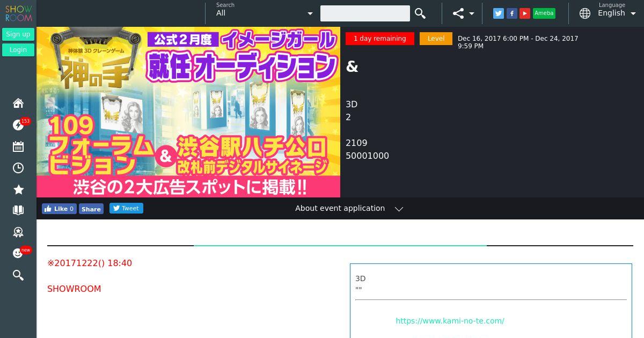Visit the Twitter icon link in header
The width and height of the screenshot is (644, 338).
point(499,13)
